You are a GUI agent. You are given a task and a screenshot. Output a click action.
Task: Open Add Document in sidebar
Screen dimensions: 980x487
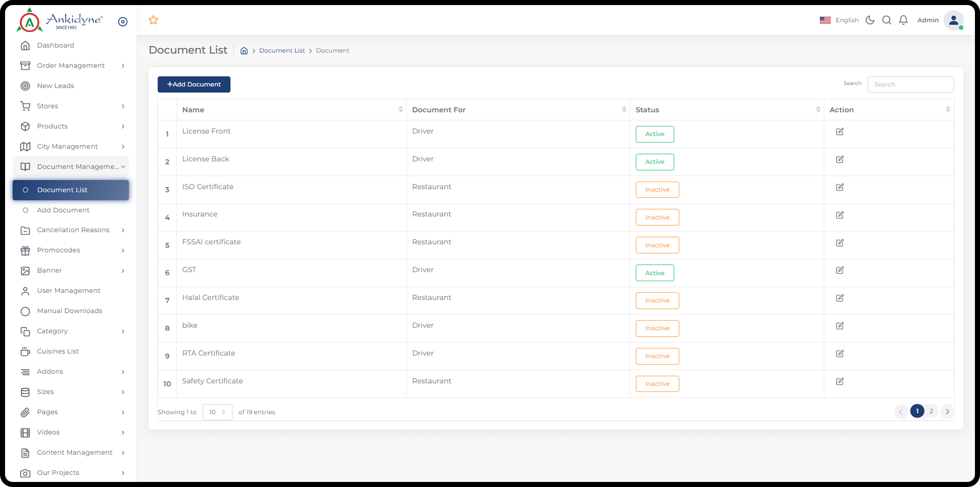(63, 210)
